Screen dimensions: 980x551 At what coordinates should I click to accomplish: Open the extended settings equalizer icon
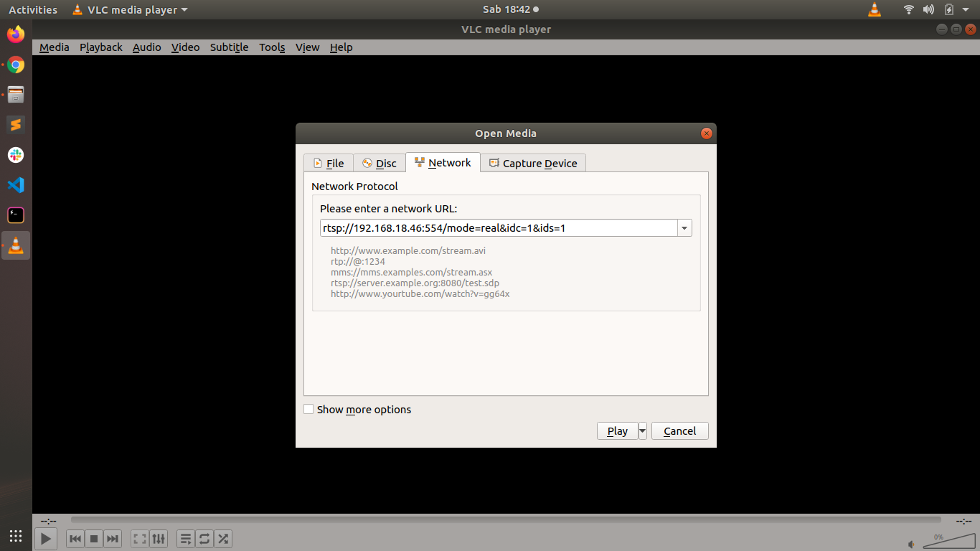158,538
